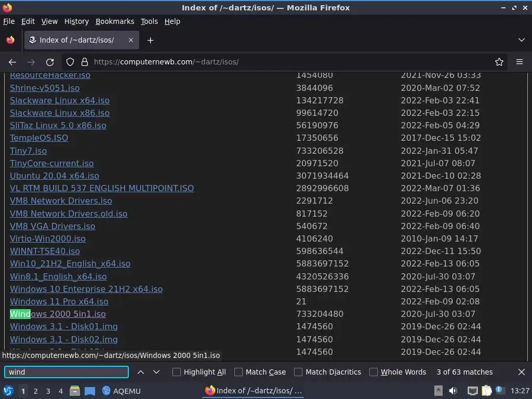The height and width of the screenshot is (399, 532).
Task: Click the removable media eject tray icon
Action: [438, 391]
